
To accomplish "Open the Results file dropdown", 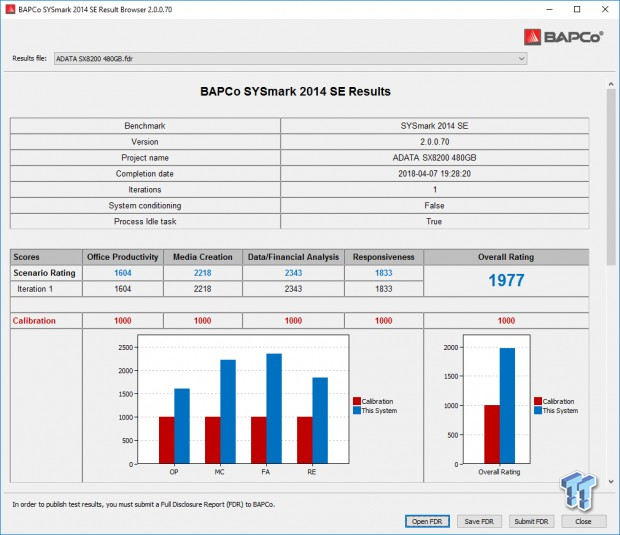I will tap(288, 59).
